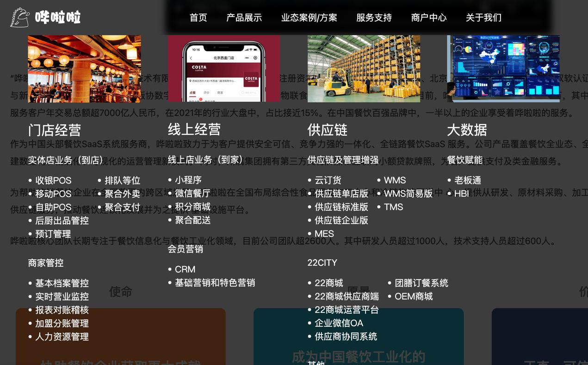
Task: Open the 供应商协同系统 link
Action: [346, 336]
